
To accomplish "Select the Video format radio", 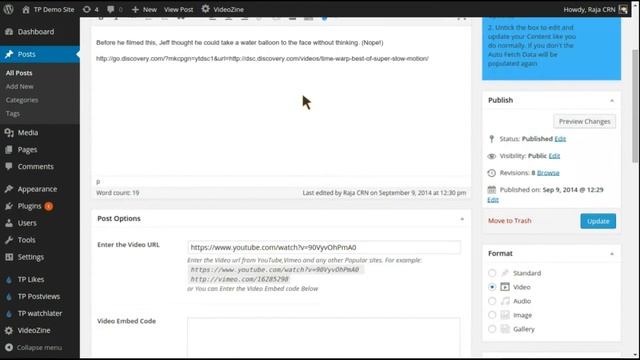I will click(492, 287).
